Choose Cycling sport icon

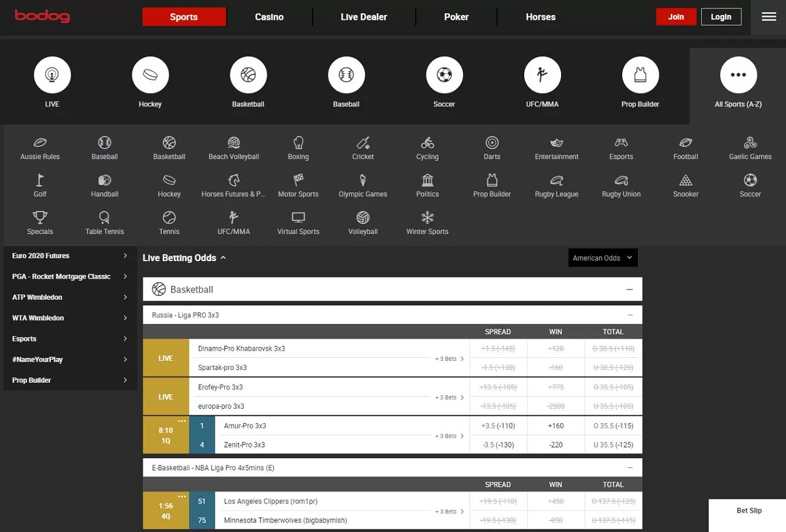coord(427,143)
